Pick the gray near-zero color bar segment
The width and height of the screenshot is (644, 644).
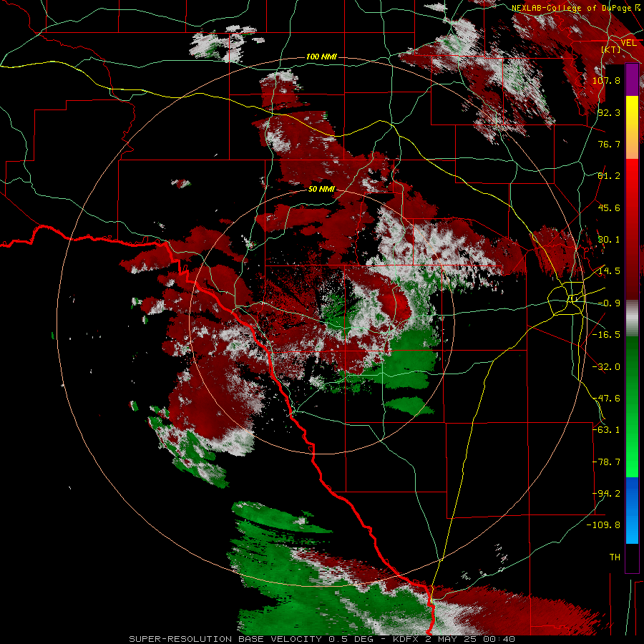coord(632,318)
